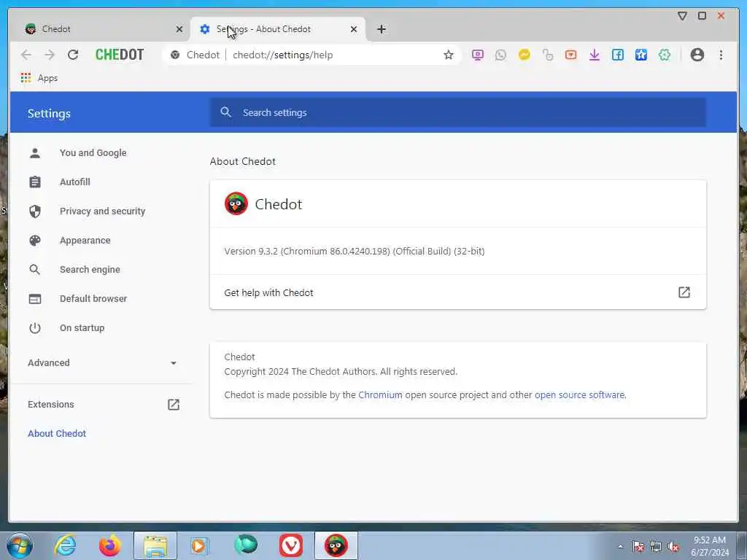Screen dimensions: 747x560
Task: Open You and Google settings
Action: (93, 153)
